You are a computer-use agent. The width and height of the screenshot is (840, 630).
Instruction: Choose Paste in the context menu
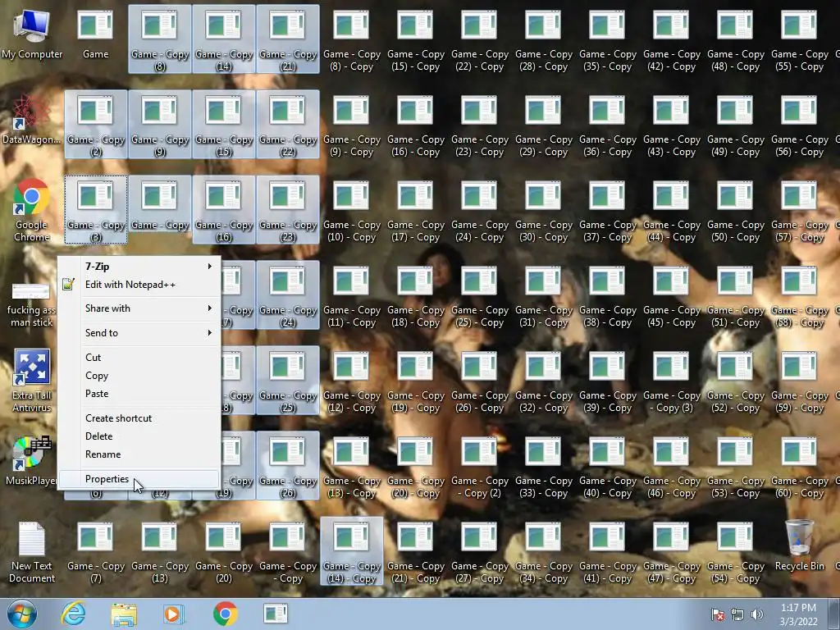click(x=139, y=394)
